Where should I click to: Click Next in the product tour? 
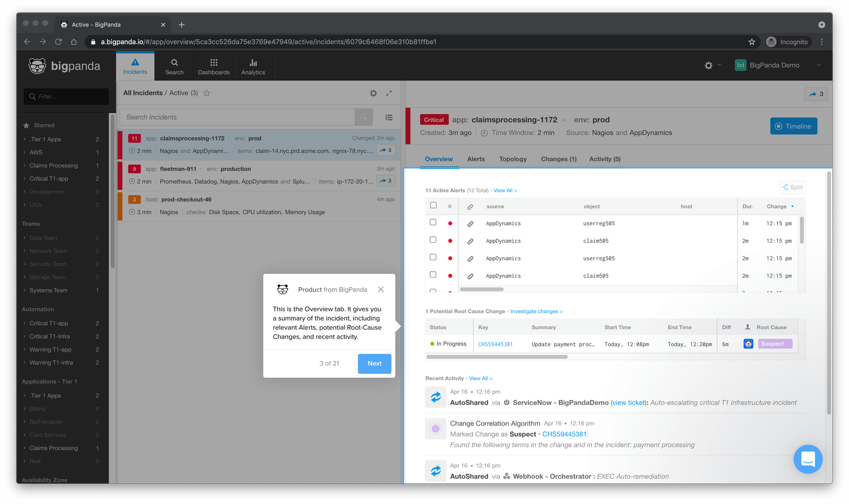(x=375, y=364)
